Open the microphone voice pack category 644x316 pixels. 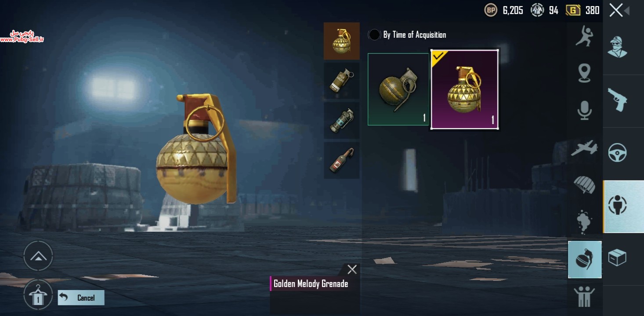(584, 110)
